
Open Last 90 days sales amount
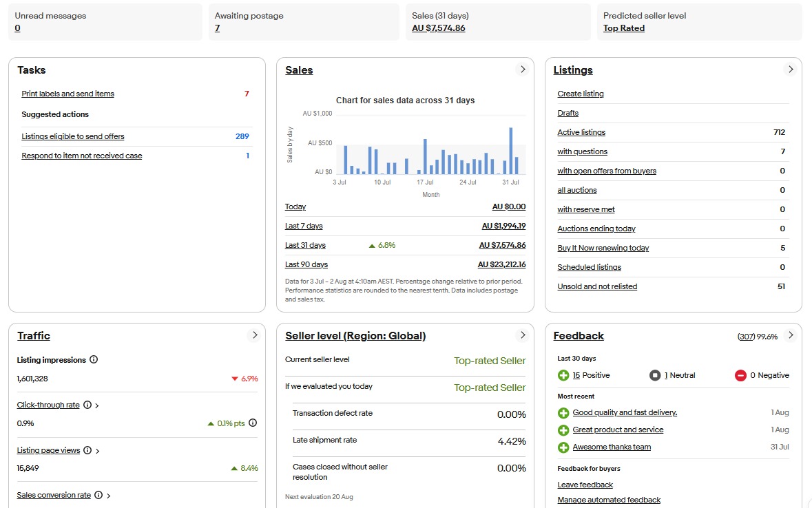click(501, 264)
